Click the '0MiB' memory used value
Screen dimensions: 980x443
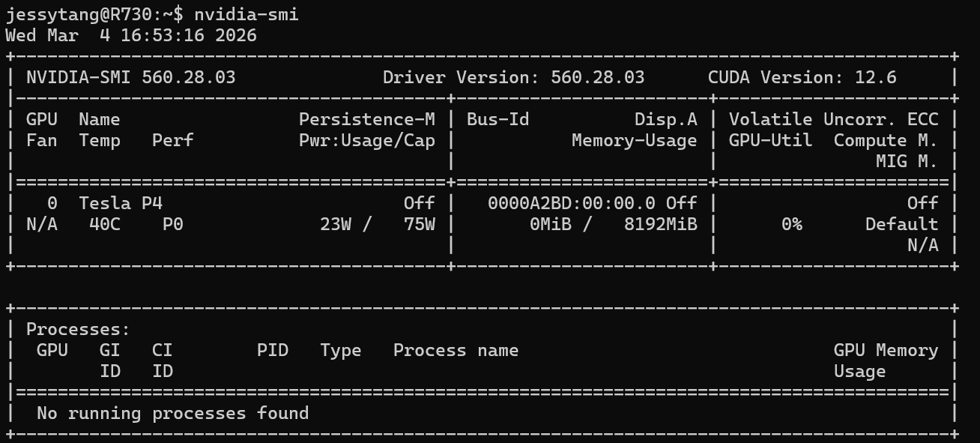click(551, 224)
